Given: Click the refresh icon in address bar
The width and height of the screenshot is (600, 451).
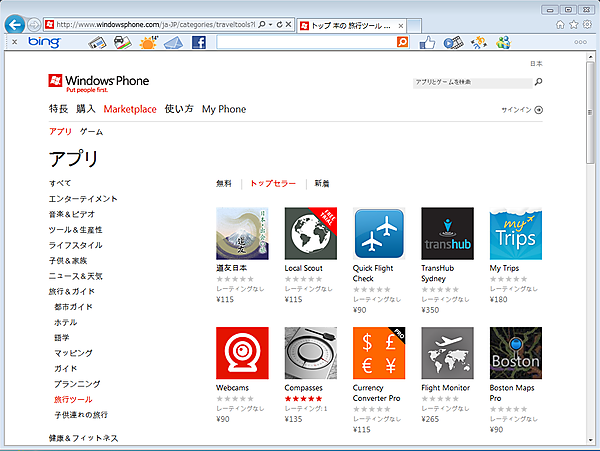Looking at the screenshot, I should [x=280, y=24].
